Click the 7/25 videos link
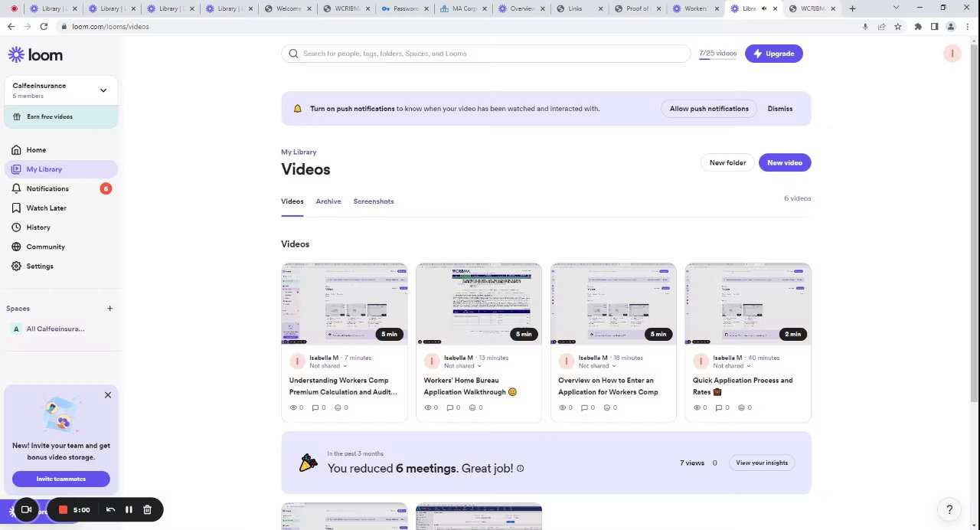The height and width of the screenshot is (530, 980). click(717, 54)
